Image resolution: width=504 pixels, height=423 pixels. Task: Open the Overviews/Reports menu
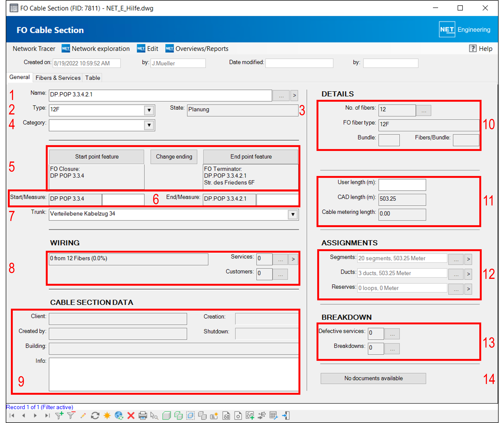click(x=197, y=49)
